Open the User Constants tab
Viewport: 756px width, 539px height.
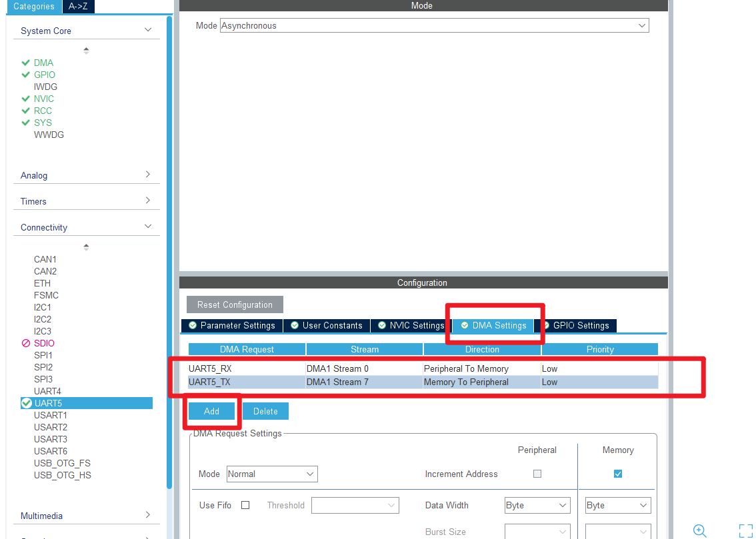(x=327, y=326)
